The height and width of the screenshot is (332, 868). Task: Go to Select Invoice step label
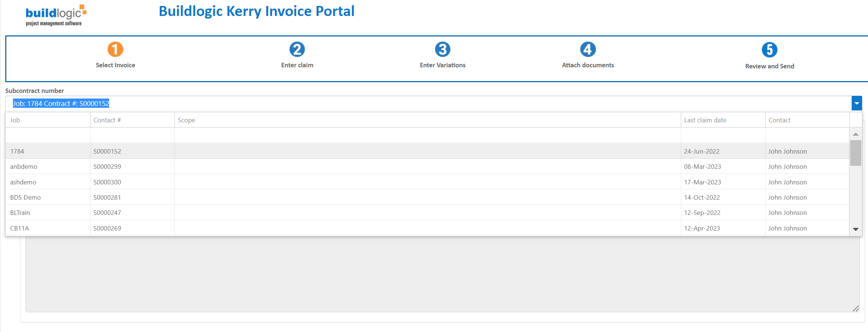coord(115,65)
